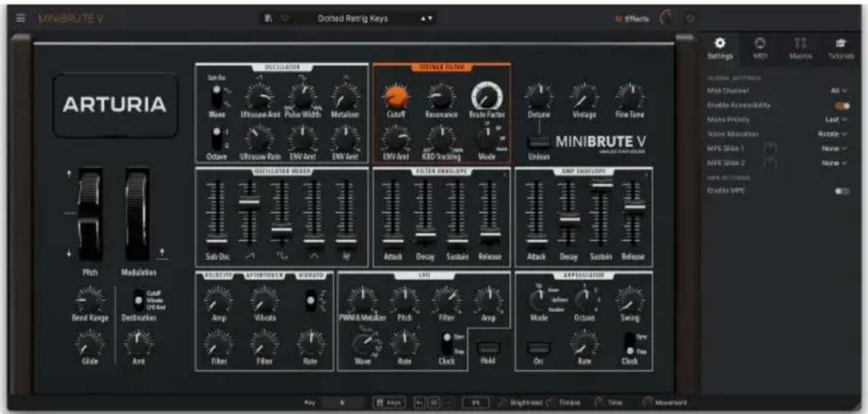Click the oscillator Wave switch
868x414 pixels.
click(216, 97)
